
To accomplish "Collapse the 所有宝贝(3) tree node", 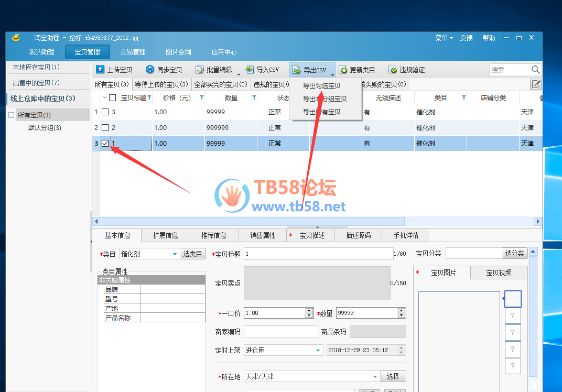I will pyautogui.click(x=11, y=115).
